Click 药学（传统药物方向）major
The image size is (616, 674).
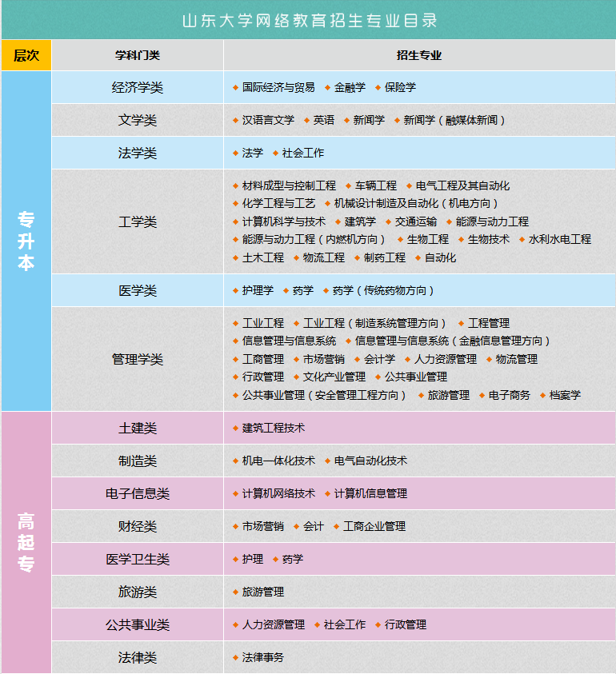(383, 290)
